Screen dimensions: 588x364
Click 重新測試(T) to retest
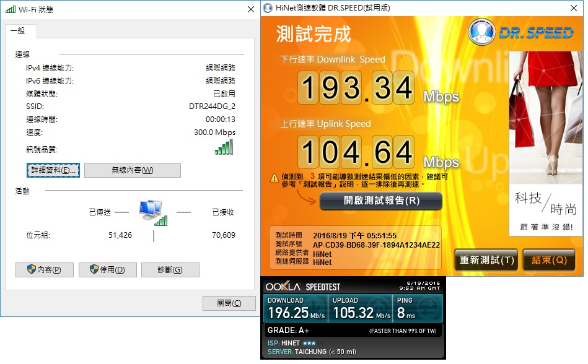(486, 259)
